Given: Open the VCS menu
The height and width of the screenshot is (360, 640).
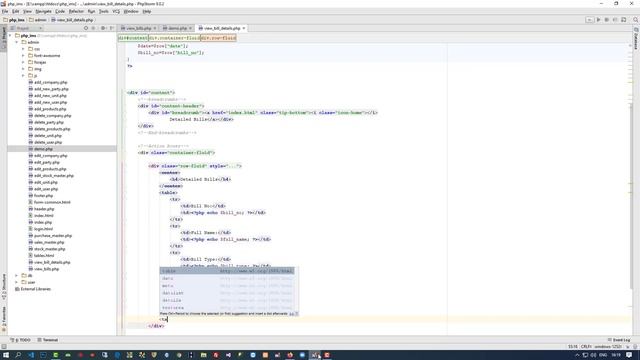Looking at the screenshot, I should pos(116,11).
